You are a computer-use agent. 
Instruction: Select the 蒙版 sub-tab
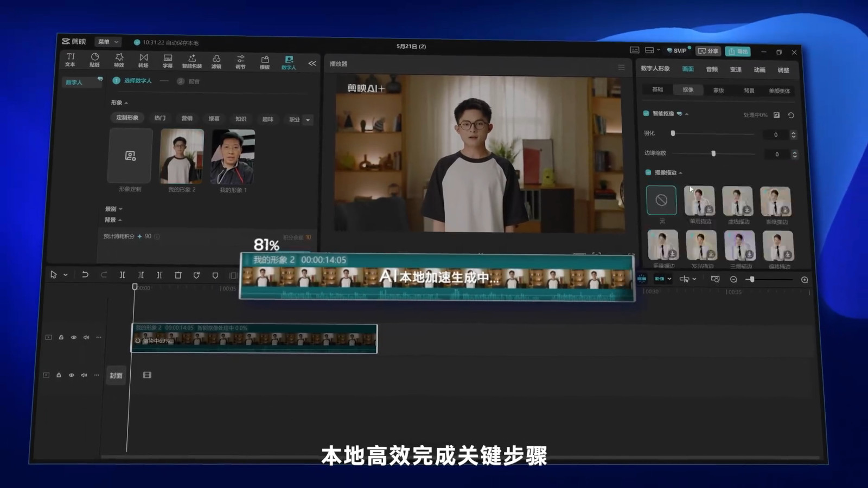tap(718, 90)
